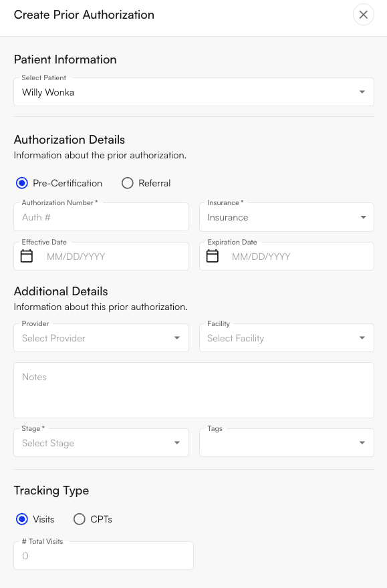The height and width of the screenshot is (588, 387).
Task: Click into the Notes text area
Action: [194, 390]
